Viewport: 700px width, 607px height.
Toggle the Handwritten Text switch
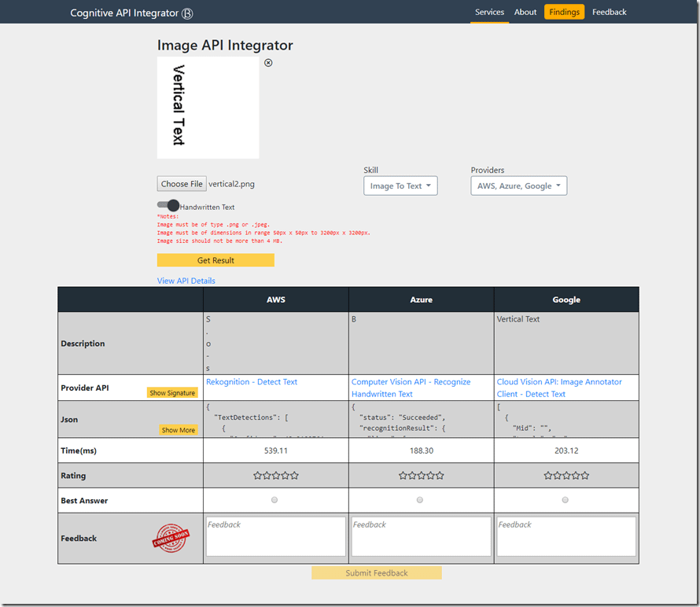pos(168,206)
